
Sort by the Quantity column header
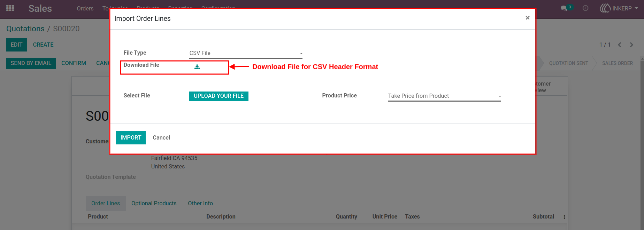[x=346, y=217]
